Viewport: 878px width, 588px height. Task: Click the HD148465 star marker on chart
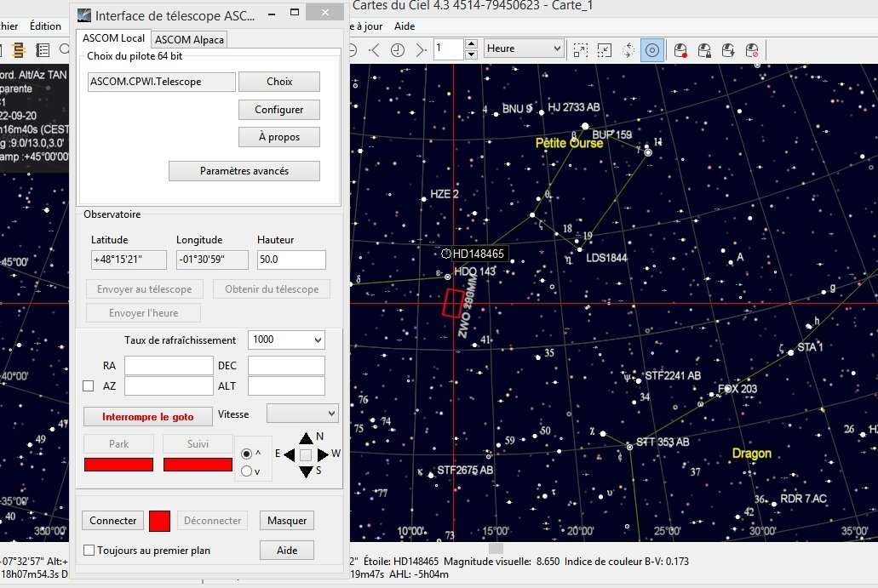coord(446,254)
